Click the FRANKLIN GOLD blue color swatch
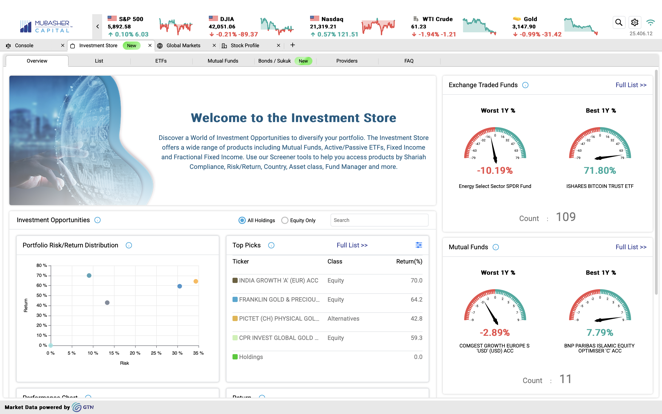 [235, 299]
